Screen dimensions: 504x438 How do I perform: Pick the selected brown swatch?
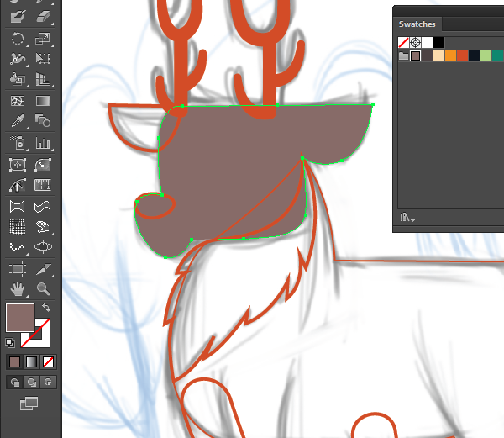(x=415, y=56)
